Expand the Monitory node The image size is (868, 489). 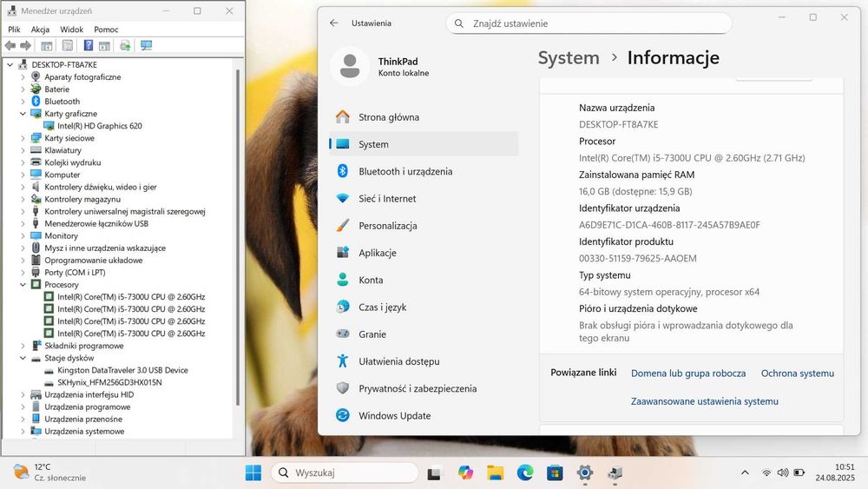click(x=23, y=236)
